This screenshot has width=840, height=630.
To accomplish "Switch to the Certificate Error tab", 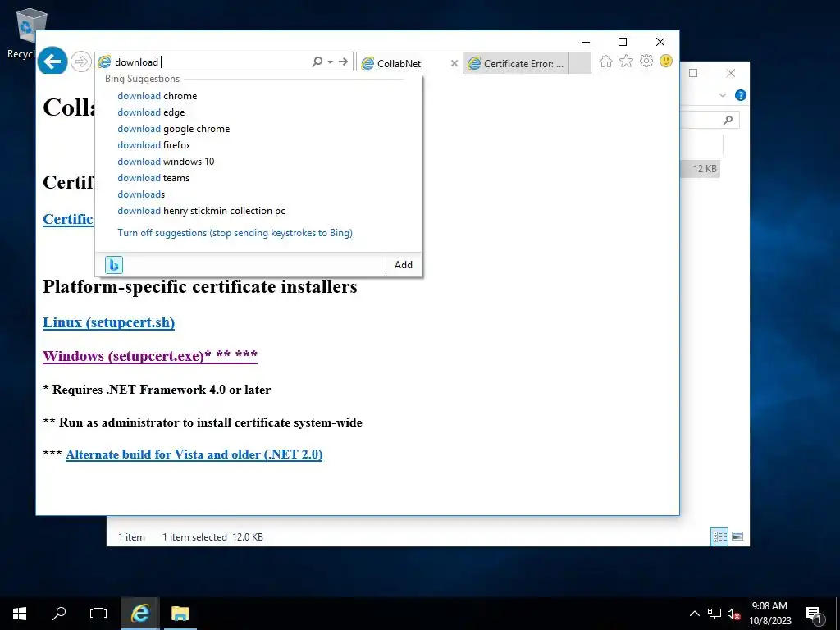I will [x=516, y=63].
